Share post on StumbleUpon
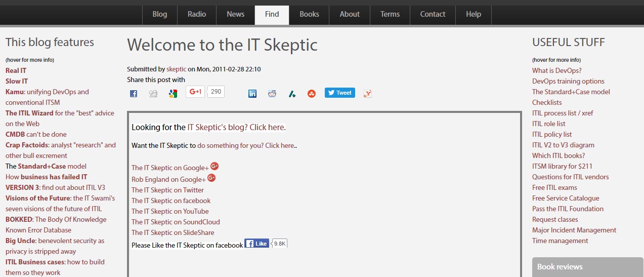The height and width of the screenshot is (277, 644). (312, 94)
